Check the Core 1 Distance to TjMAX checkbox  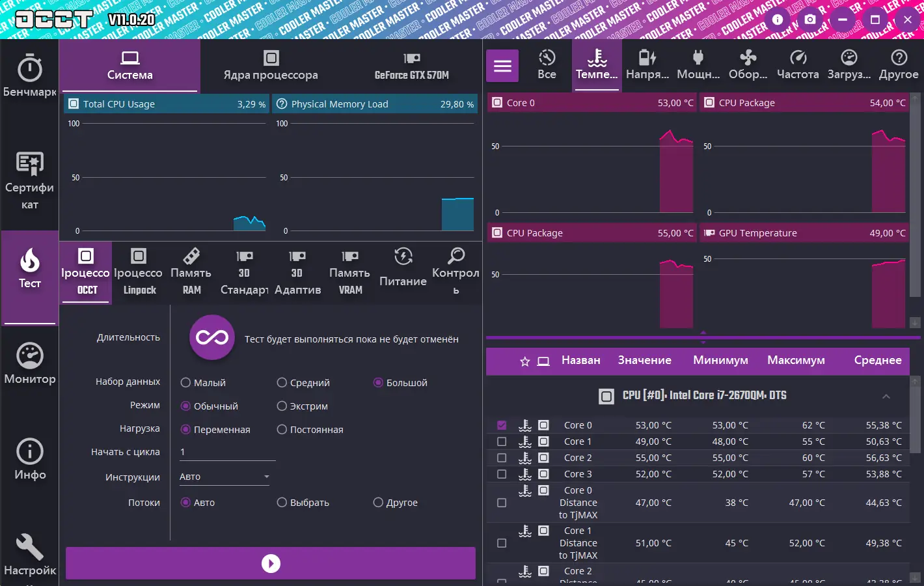(502, 543)
